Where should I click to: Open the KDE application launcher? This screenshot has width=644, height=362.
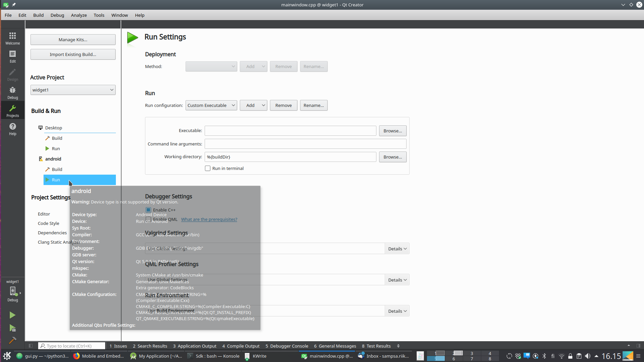(x=7, y=356)
